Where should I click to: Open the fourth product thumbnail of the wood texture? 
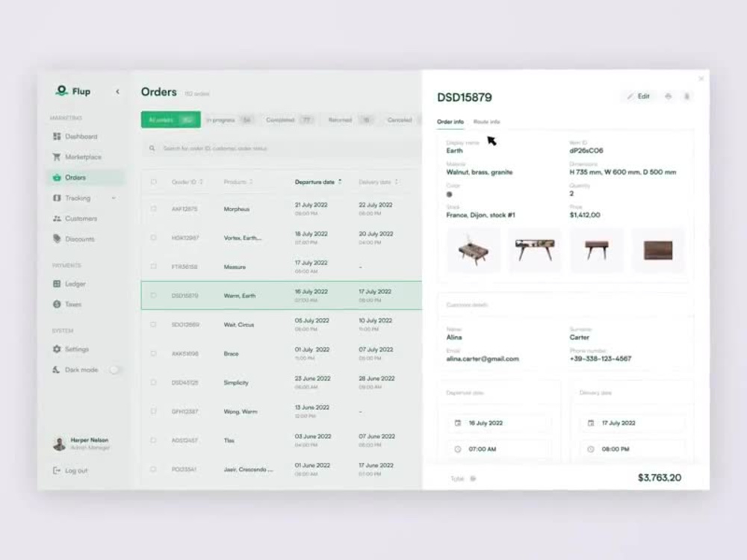tap(658, 250)
